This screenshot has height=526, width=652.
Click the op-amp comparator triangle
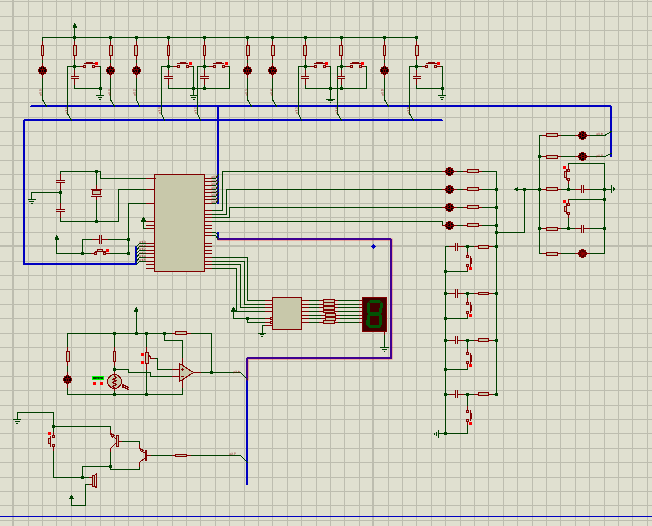tap(186, 373)
